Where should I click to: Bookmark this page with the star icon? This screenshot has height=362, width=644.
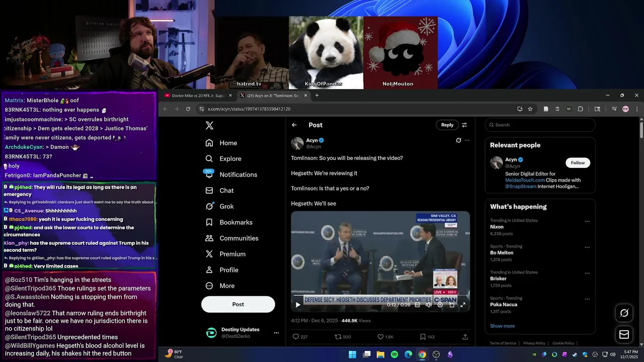530,109
